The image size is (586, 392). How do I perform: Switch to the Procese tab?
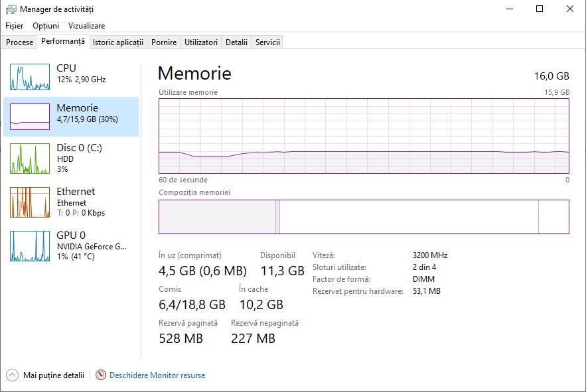(x=20, y=42)
